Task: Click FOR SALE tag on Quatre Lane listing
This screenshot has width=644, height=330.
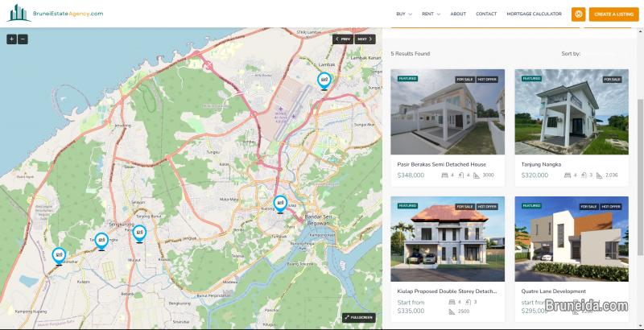Action: coord(588,207)
